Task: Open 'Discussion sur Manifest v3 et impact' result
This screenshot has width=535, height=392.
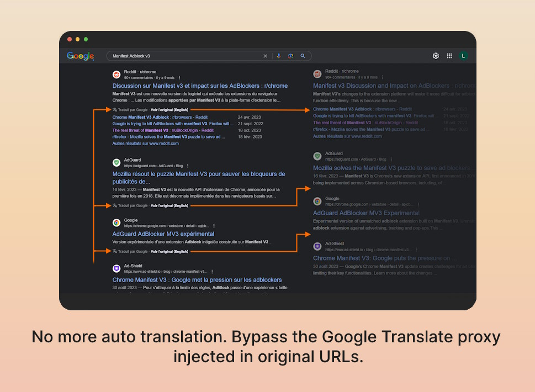Action: pyautogui.click(x=200, y=86)
